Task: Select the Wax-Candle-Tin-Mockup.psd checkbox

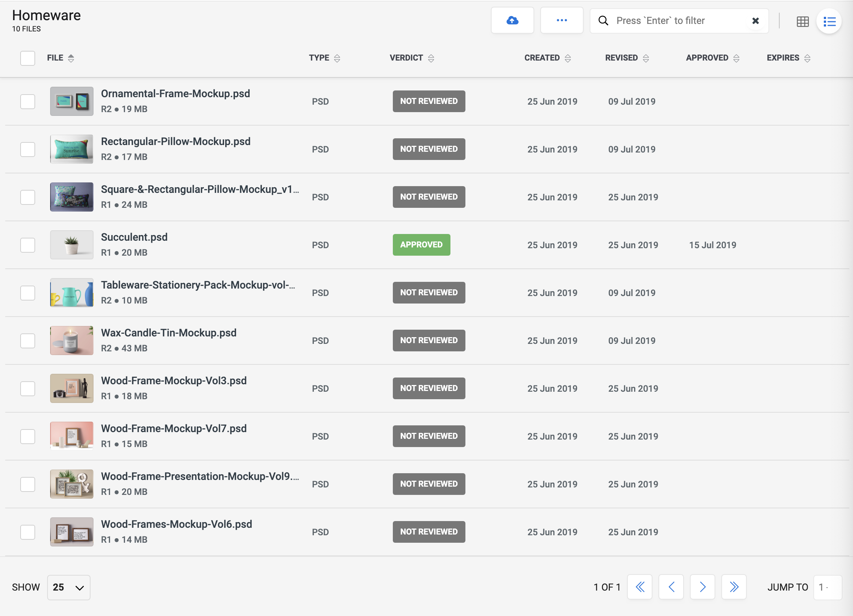Action: coord(27,341)
